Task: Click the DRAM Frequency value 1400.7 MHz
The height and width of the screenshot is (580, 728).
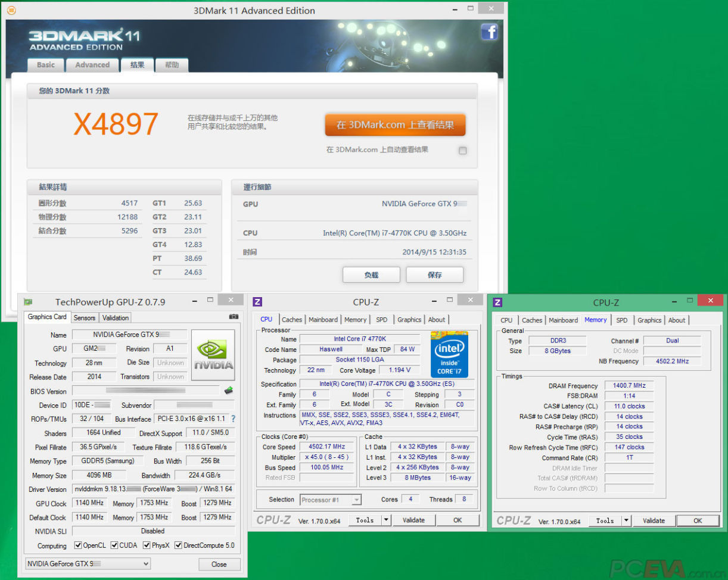Action: [629, 386]
